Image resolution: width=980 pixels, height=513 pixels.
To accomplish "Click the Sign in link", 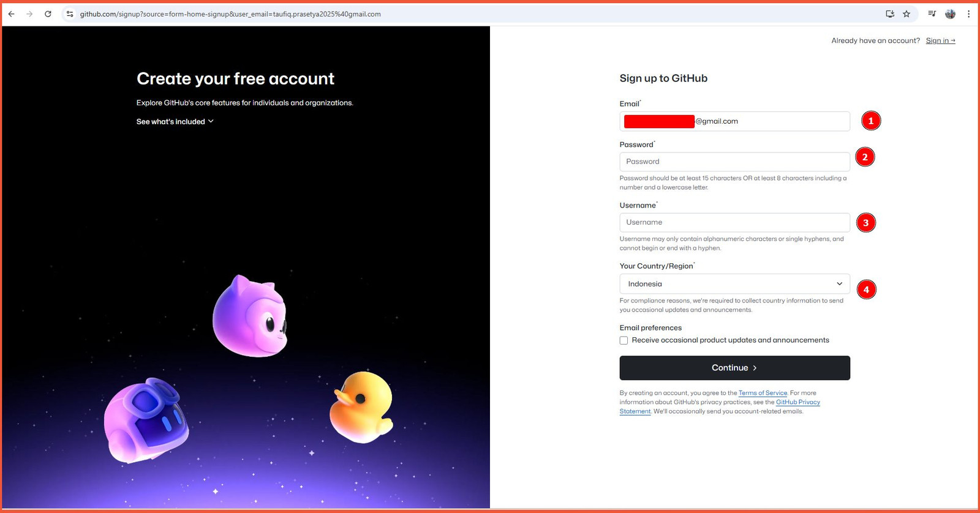I will (940, 40).
